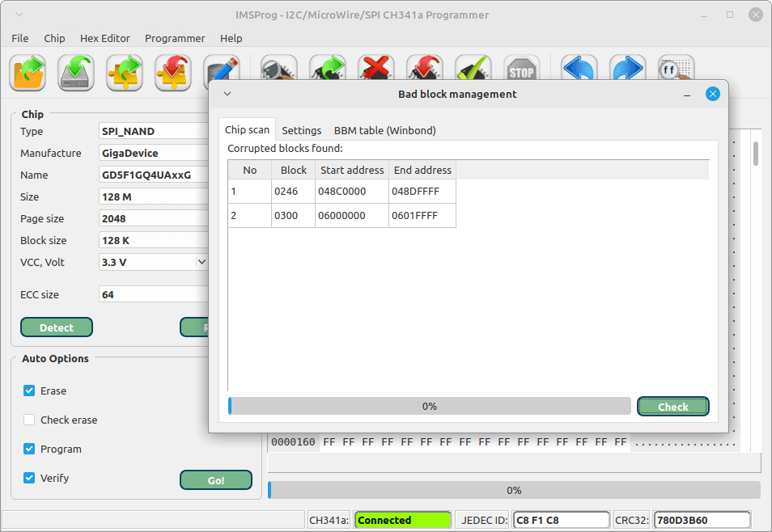Click the STOP toolbar icon
The image size is (772, 532).
(x=522, y=68)
